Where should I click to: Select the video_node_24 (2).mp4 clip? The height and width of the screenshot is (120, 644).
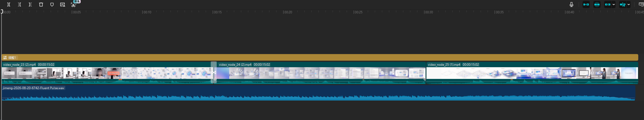321,73
